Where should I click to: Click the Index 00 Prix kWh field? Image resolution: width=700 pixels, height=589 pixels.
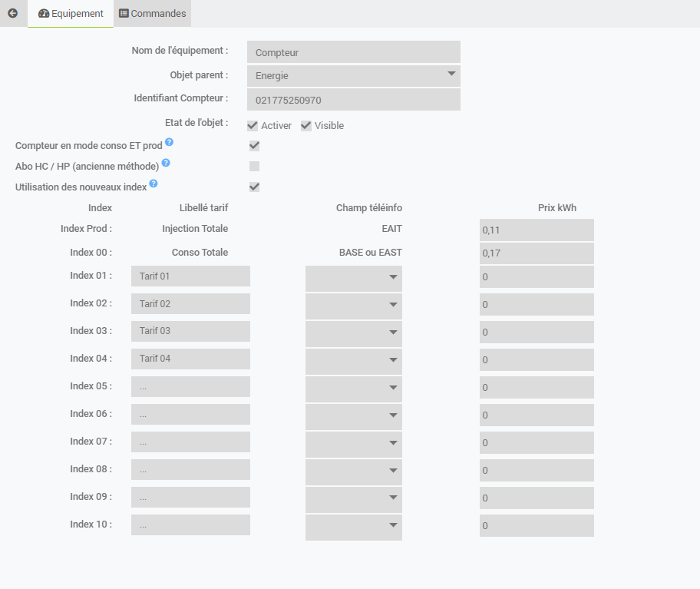[x=537, y=253]
